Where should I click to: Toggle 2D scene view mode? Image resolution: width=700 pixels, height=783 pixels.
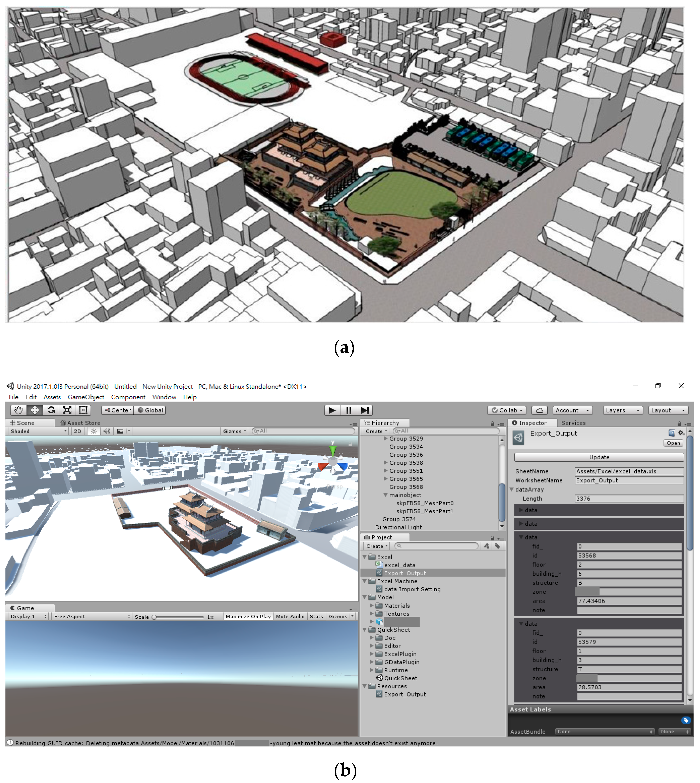78,432
